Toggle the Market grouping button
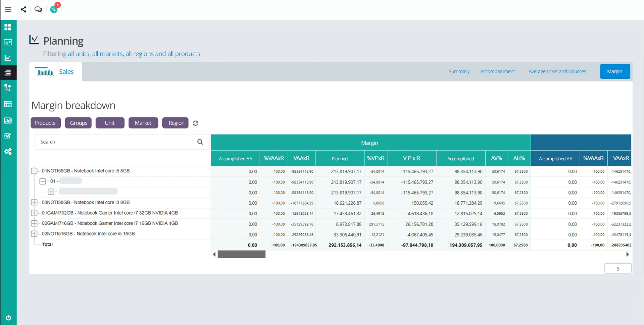 143,123
